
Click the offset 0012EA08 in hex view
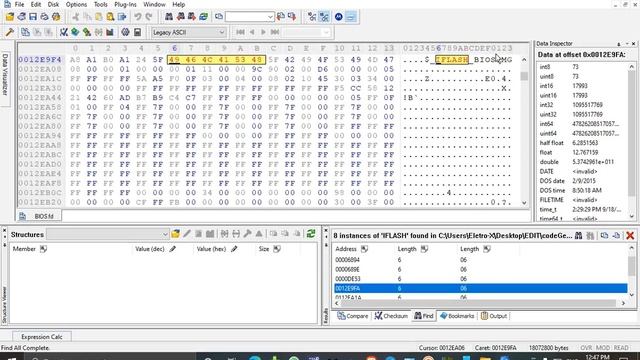pos(40,69)
